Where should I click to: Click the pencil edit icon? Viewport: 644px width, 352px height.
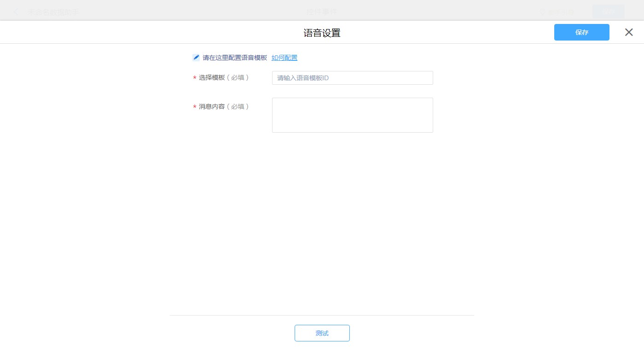click(x=196, y=58)
